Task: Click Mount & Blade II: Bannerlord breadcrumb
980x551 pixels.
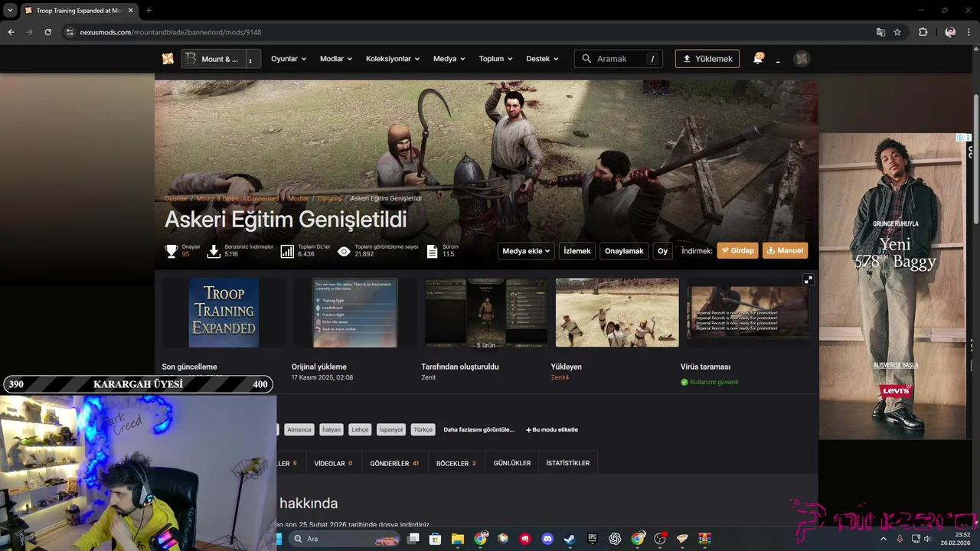Action: coord(237,198)
